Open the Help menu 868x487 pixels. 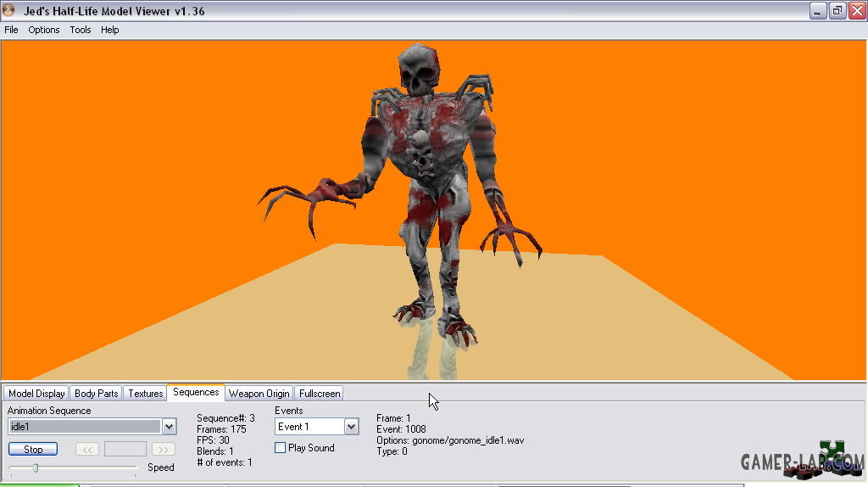coord(109,30)
